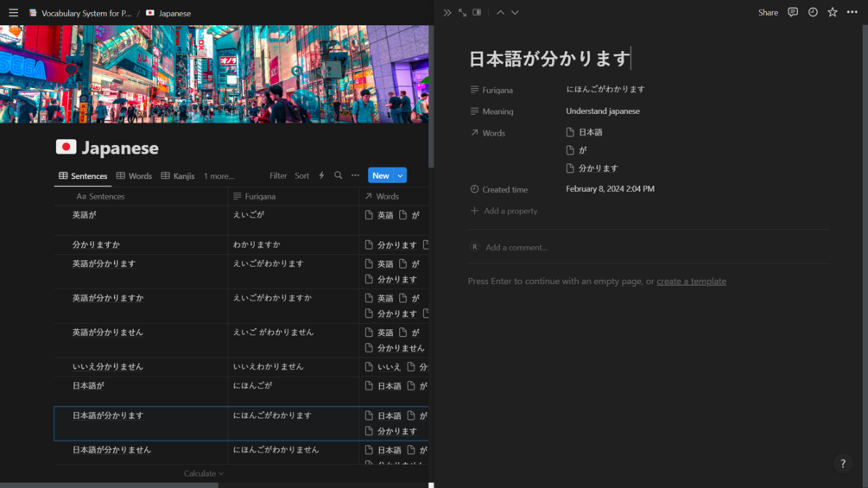Screen dimensions: 868x488
Task: Click the February 8, 2024 2:04 PM value
Action: coord(610,188)
